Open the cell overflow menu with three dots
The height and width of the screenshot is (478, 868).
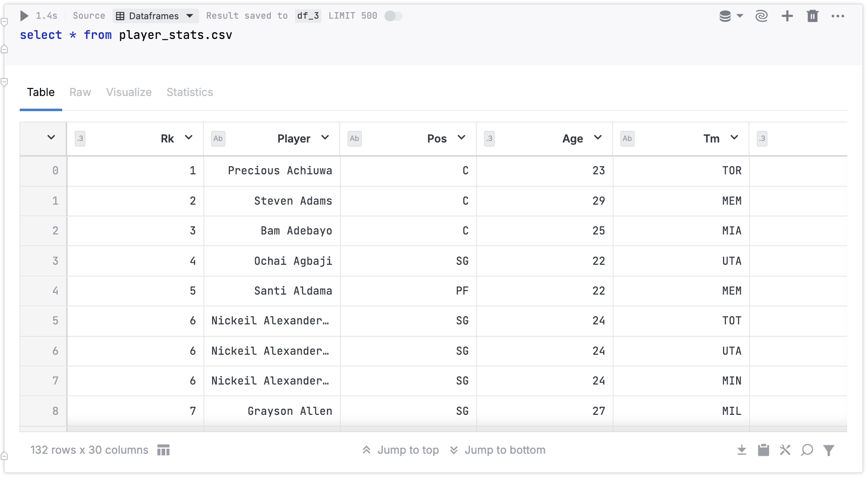click(x=838, y=16)
